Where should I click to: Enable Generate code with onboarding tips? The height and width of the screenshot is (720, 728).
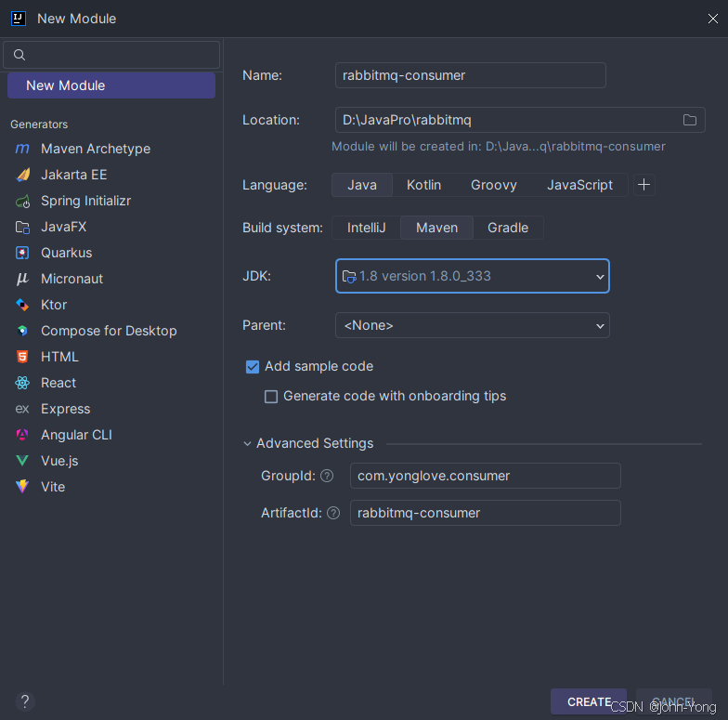click(271, 396)
